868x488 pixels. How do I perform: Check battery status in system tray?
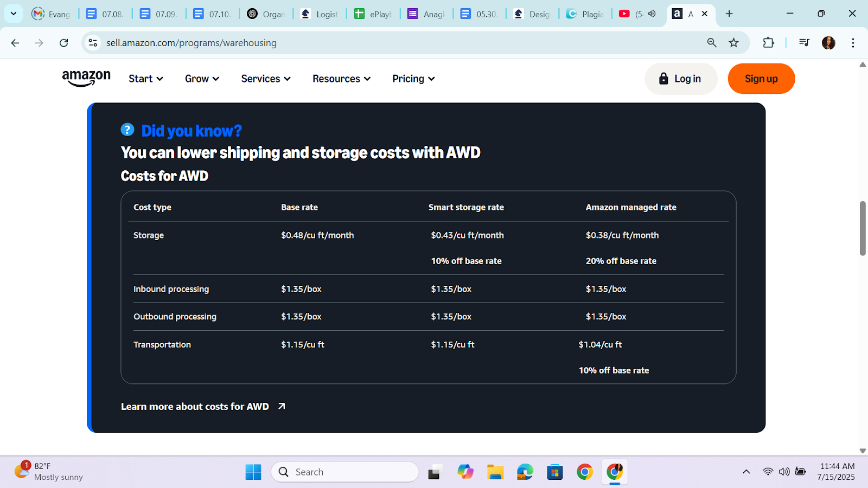pos(800,472)
